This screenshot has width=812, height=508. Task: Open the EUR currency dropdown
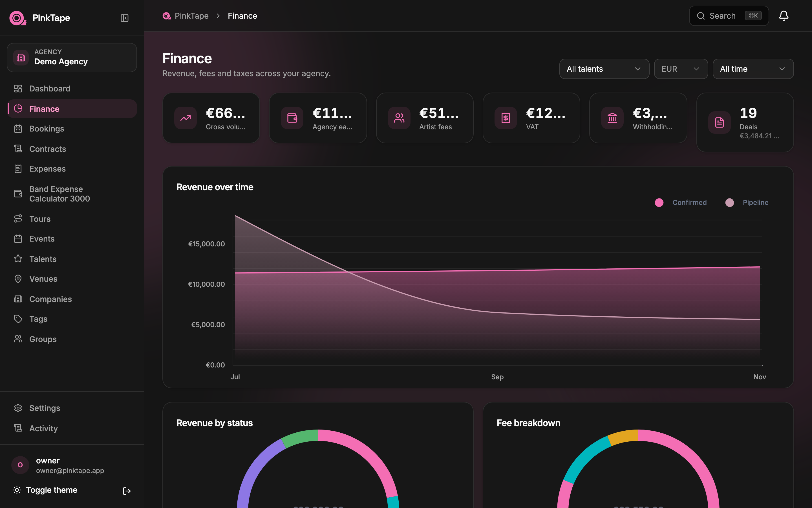pyautogui.click(x=681, y=69)
